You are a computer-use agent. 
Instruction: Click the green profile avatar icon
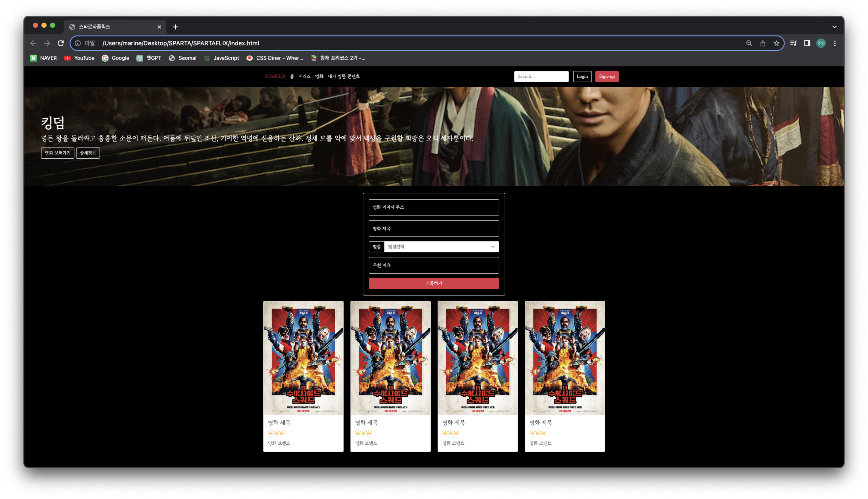821,43
